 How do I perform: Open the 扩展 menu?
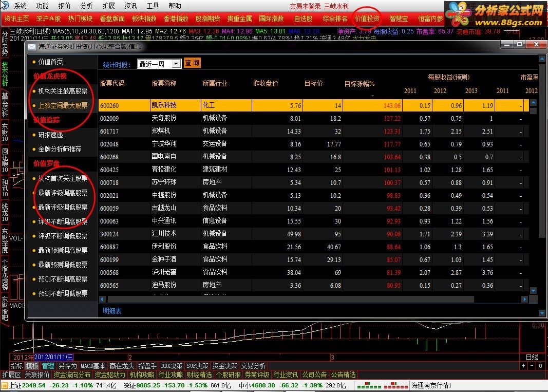point(108,6)
